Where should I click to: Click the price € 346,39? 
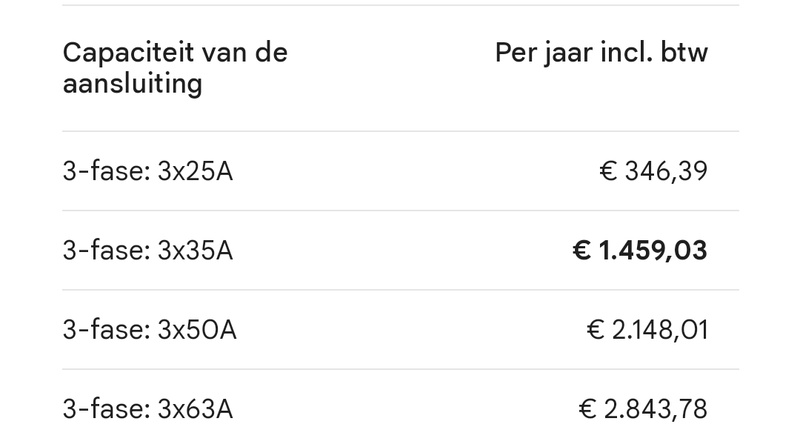(653, 171)
